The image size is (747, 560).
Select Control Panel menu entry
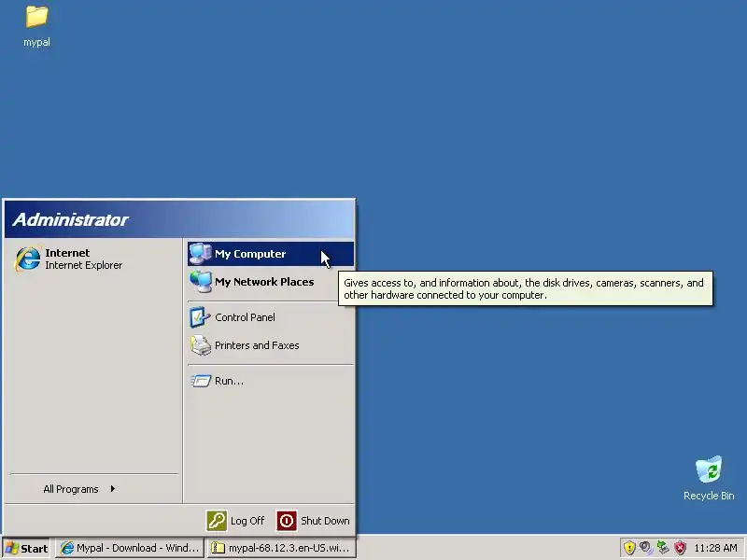[271, 317]
